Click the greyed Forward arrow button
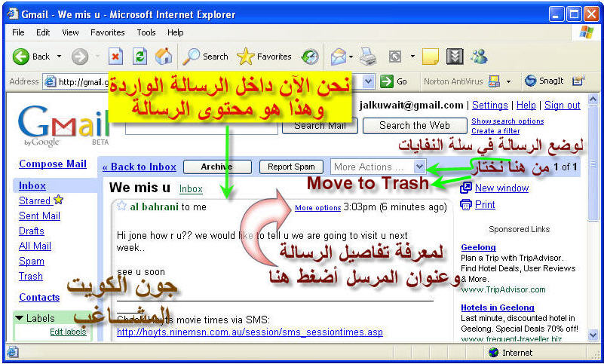The height and width of the screenshot is (364, 604). [x=80, y=57]
